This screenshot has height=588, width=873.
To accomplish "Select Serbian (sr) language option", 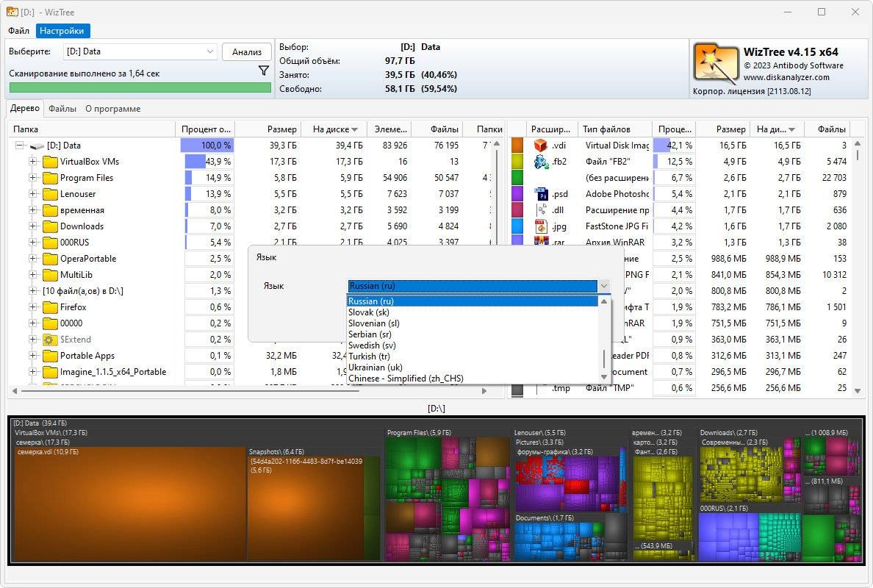I will [x=472, y=334].
